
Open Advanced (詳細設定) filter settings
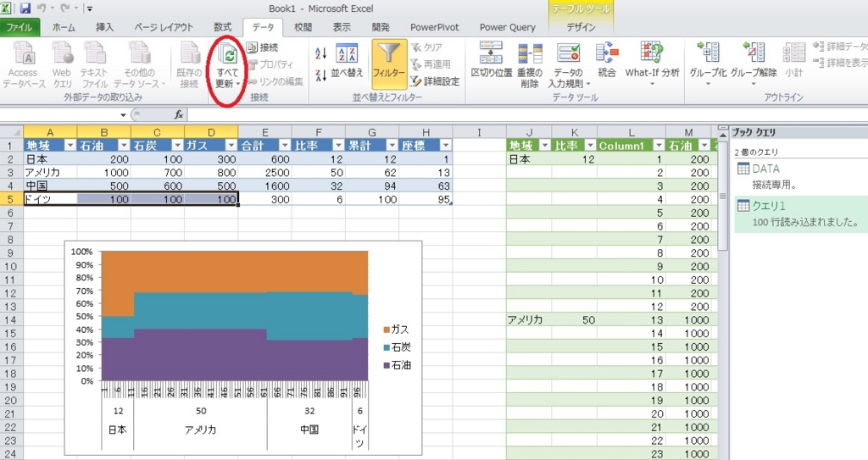pyautogui.click(x=435, y=81)
